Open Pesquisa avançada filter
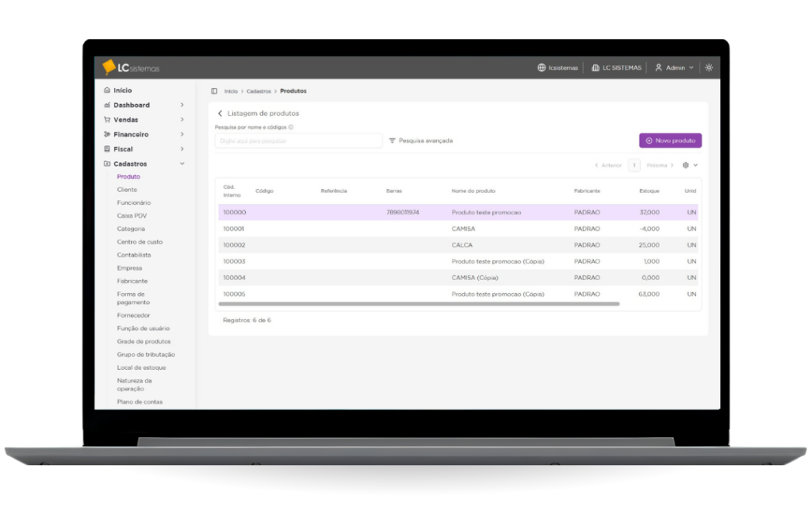The image size is (812, 527). [421, 140]
